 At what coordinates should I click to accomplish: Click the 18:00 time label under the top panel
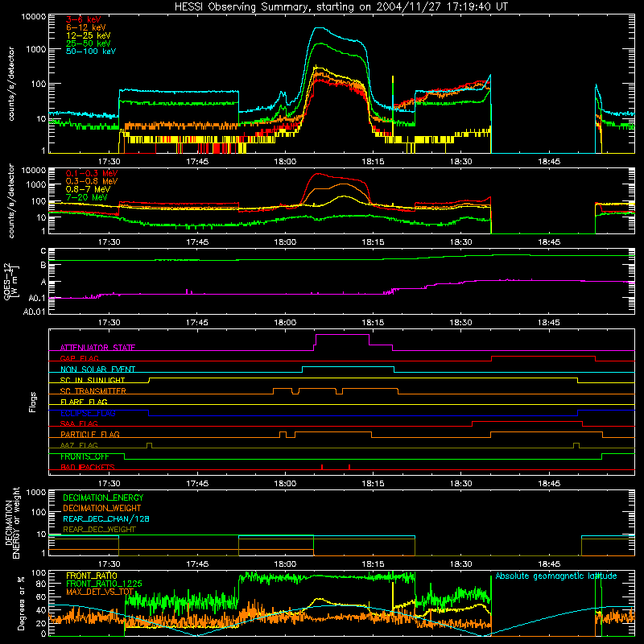(x=285, y=162)
